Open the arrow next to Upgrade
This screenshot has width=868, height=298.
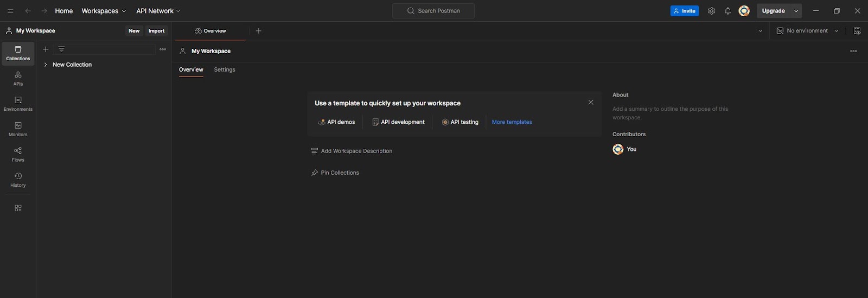pyautogui.click(x=796, y=11)
